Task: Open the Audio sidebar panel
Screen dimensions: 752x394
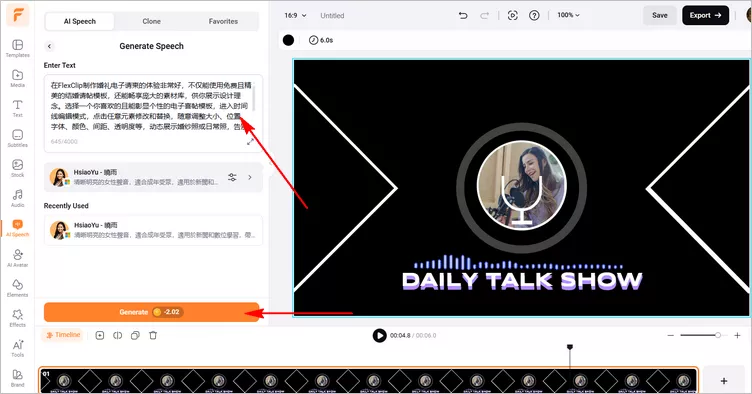Action: pos(17,198)
